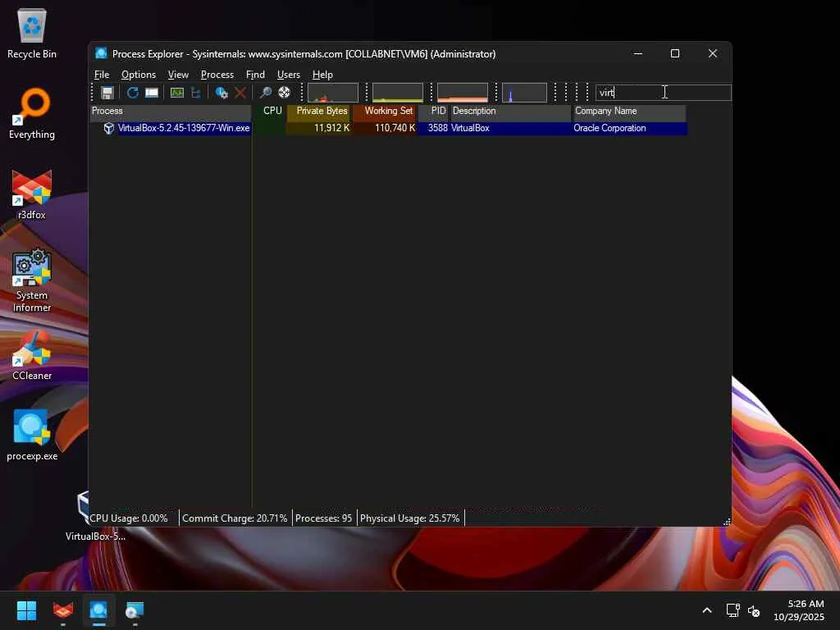Click Physical Usage 25.57% status entry
Image resolution: width=840 pixels, height=630 pixels.
tap(410, 518)
